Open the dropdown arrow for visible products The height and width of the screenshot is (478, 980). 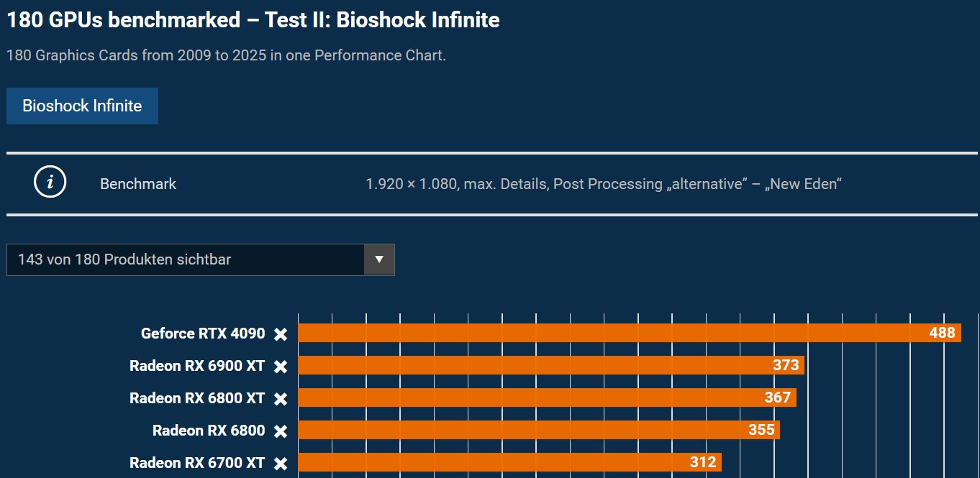pos(379,259)
